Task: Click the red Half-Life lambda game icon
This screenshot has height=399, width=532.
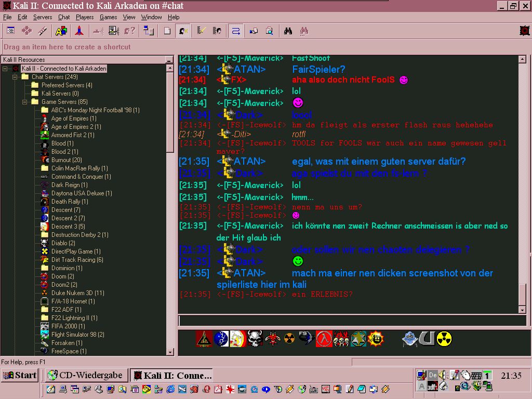Action: tap(324, 339)
